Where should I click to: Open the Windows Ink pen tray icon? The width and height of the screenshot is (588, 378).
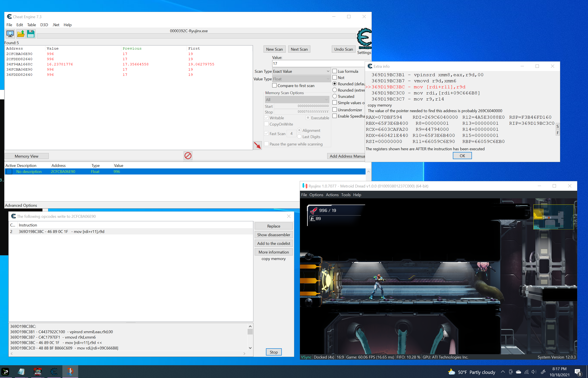[543, 372]
